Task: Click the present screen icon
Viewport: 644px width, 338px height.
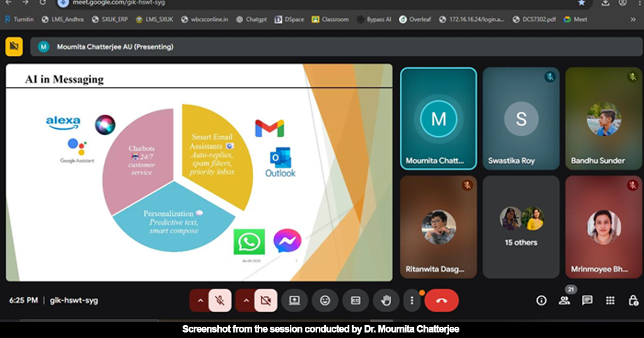Action: tap(294, 300)
